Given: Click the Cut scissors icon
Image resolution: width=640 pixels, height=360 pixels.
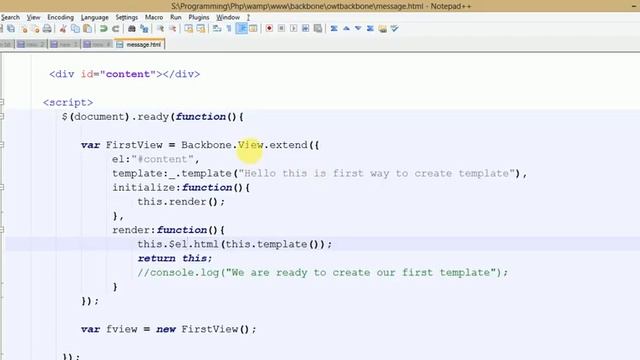Looking at the screenshot, I should pos(63,29).
